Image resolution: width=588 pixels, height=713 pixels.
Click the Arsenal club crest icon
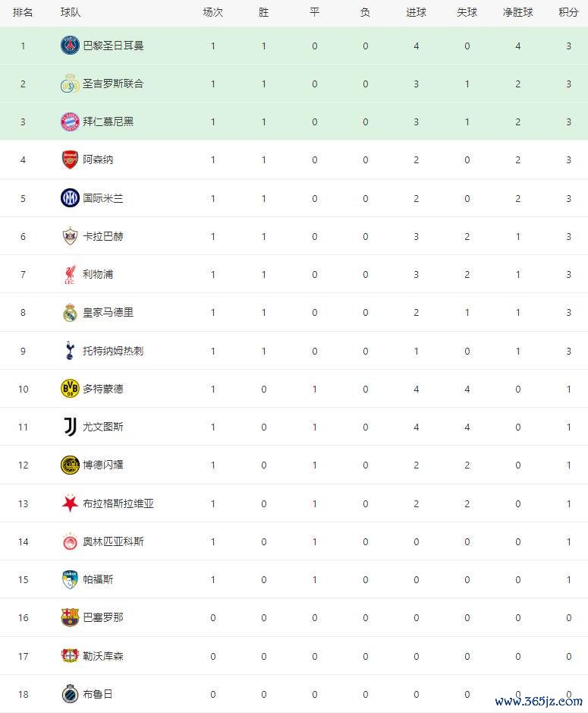70,160
